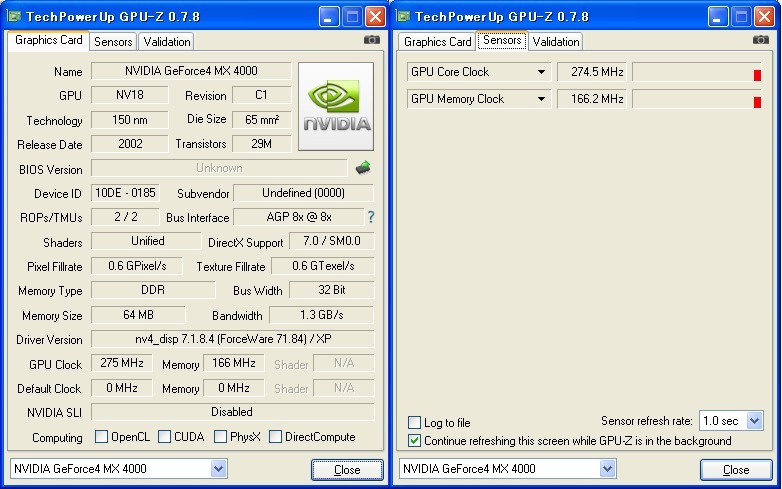Enable the OpenCL checkbox
Screen dimensions: 782x489
[101, 437]
